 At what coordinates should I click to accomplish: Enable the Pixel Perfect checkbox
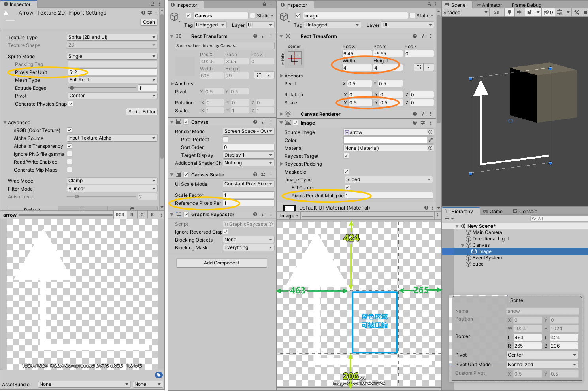tap(226, 139)
